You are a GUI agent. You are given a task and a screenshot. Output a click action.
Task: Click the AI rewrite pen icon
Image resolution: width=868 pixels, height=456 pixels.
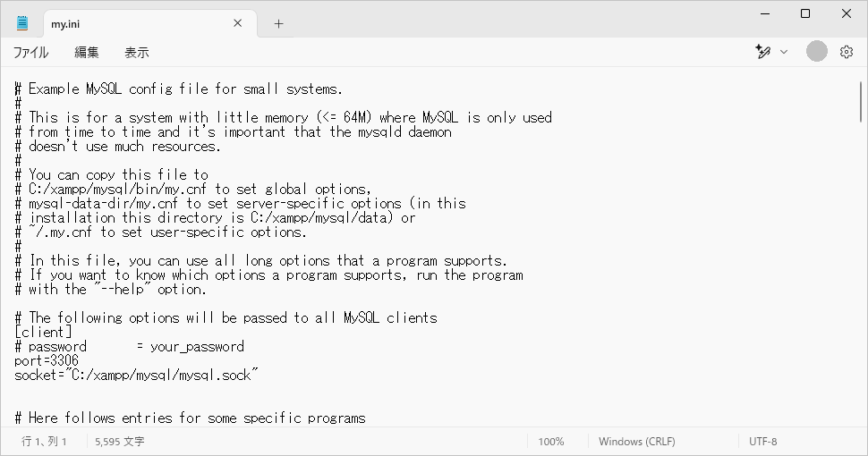[x=762, y=52]
